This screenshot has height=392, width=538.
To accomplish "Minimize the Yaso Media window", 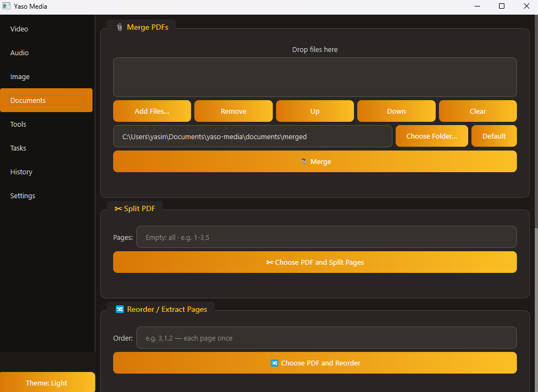I will pyautogui.click(x=477, y=6).
